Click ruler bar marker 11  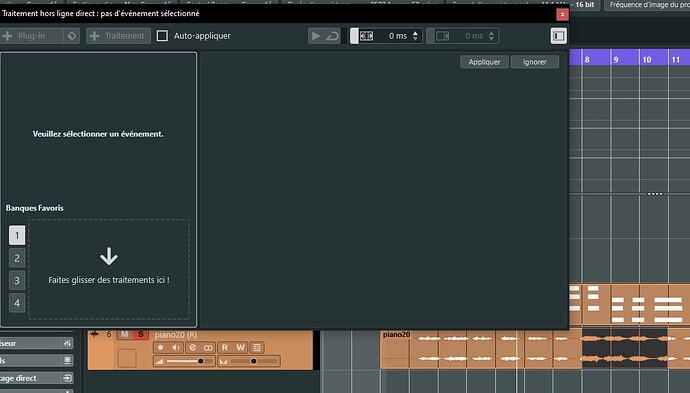(x=675, y=59)
